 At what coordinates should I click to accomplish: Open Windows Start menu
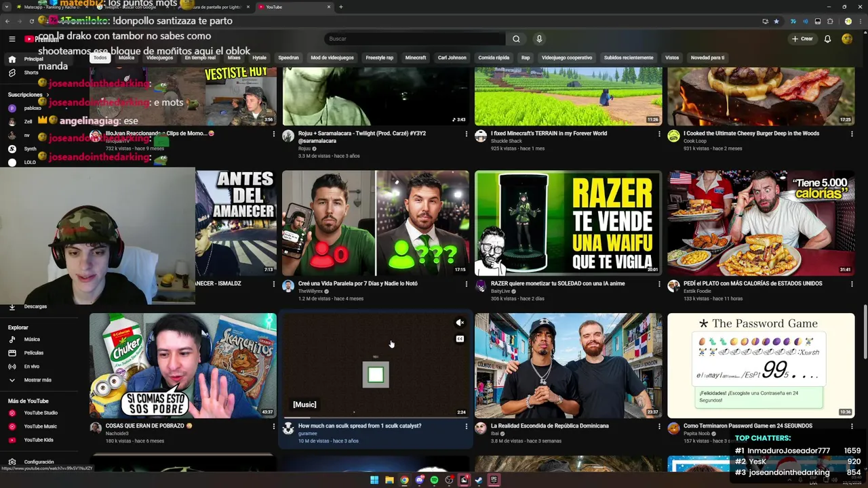(x=374, y=480)
